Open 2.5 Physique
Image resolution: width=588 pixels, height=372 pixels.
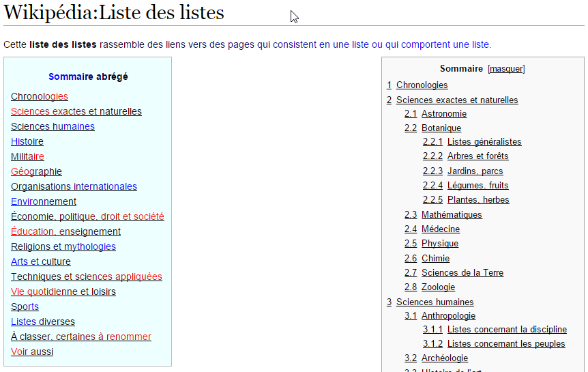(x=431, y=244)
